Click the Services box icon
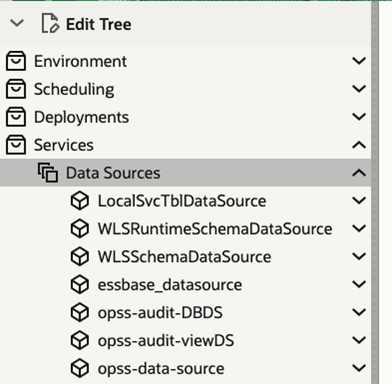Image resolution: width=392 pixels, height=384 pixels. 16,145
